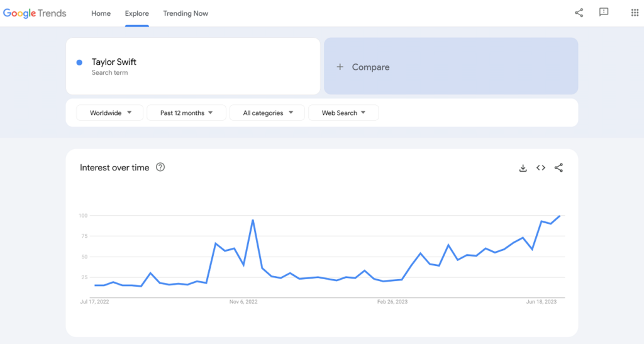Click the chart peak near Nov 6, 2022
644x344 pixels.
pos(252,220)
